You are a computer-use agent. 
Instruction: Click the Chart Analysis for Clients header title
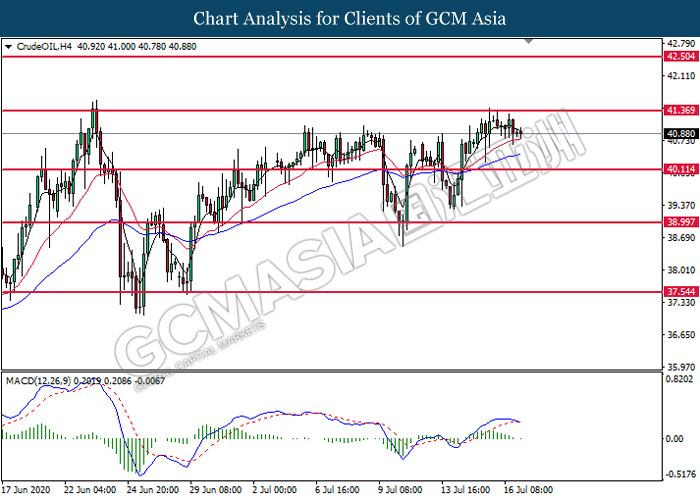tap(350, 19)
